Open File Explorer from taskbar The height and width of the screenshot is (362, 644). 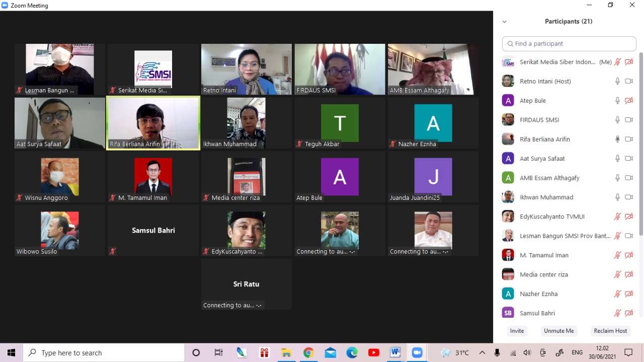(286, 353)
